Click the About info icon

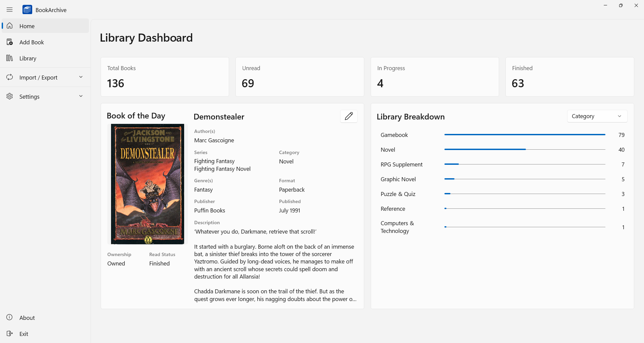click(9, 317)
